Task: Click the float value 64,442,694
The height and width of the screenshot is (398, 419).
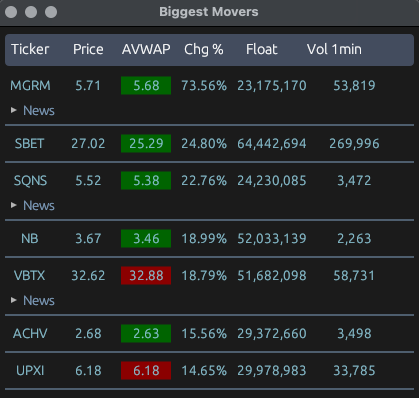Action: (x=272, y=144)
